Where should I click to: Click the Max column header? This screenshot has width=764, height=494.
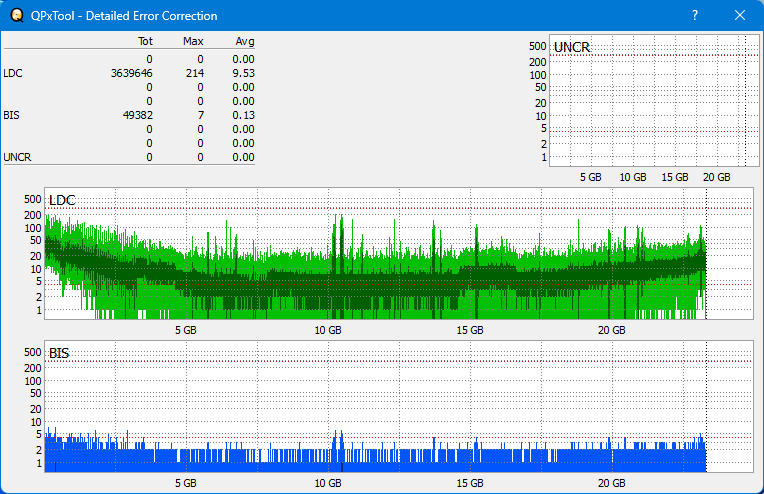[193, 41]
